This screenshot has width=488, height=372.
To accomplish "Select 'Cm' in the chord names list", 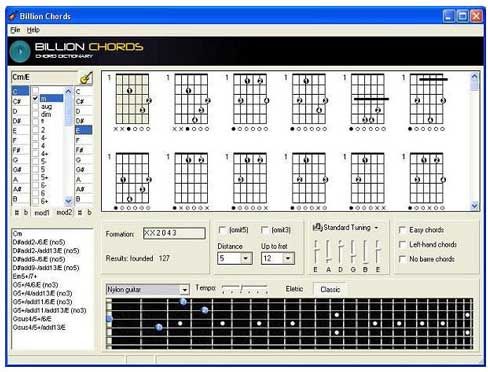I will point(18,234).
